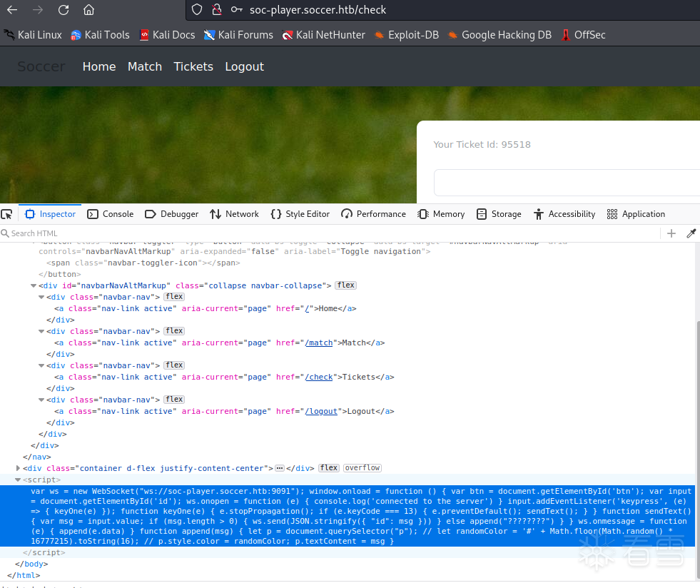
Task: Click the Soccer brand logo text
Action: tap(41, 66)
